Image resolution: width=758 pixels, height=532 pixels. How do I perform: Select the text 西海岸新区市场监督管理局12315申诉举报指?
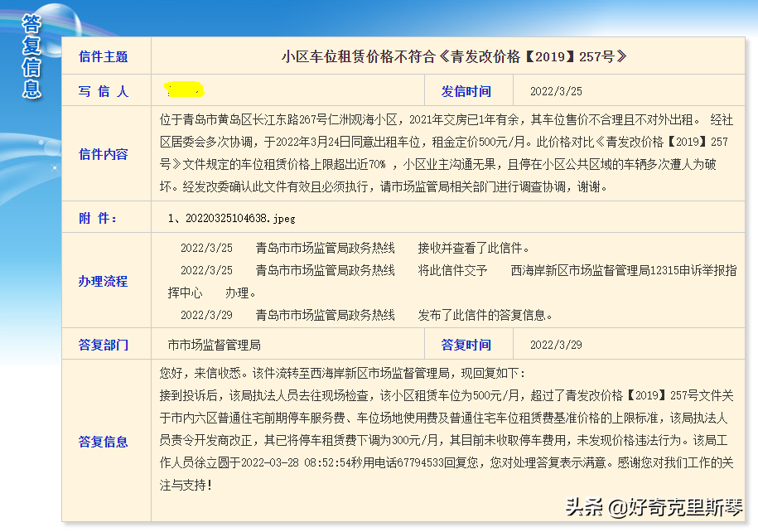click(x=624, y=270)
